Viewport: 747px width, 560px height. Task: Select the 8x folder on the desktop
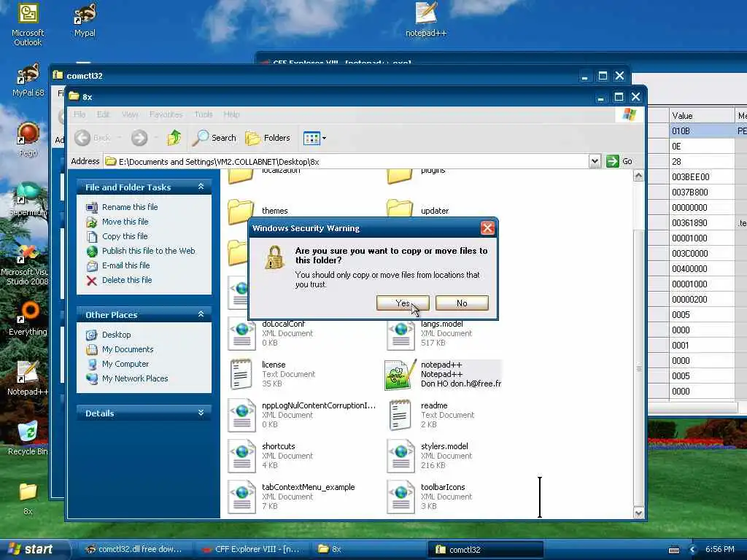click(28, 498)
